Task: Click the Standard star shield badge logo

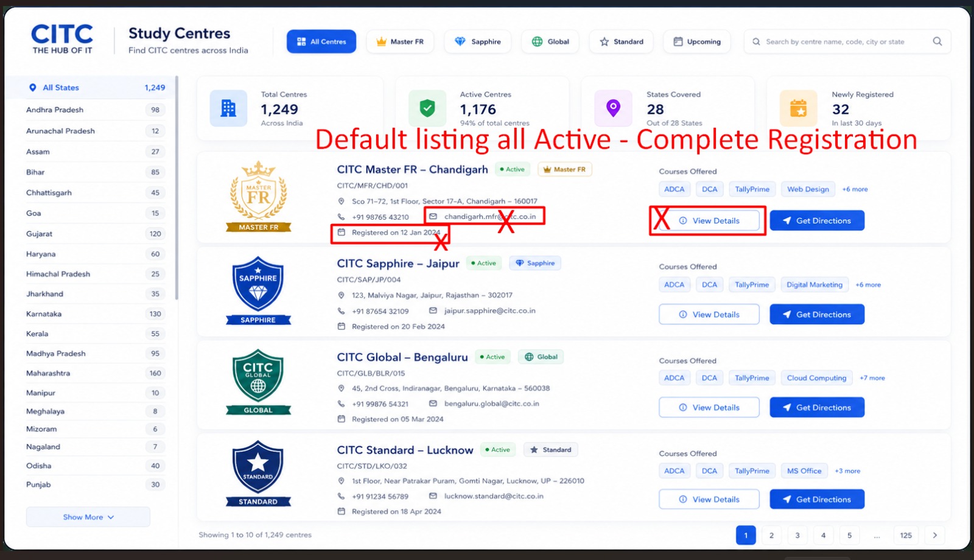Action: pyautogui.click(x=258, y=474)
